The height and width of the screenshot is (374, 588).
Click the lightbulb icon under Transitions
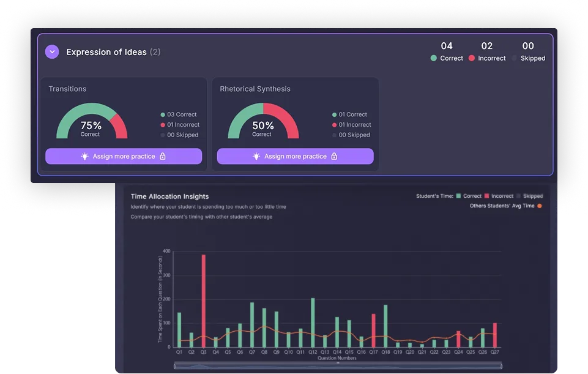(x=85, y=157)
